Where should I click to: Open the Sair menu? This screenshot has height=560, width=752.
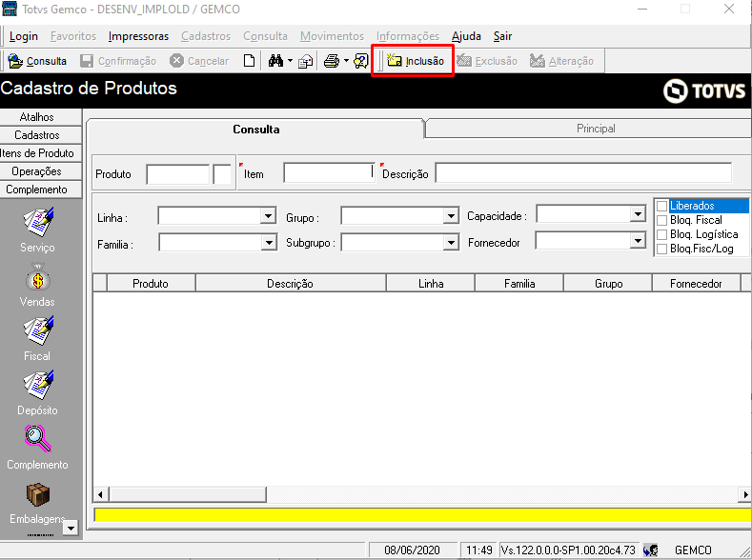502,36
